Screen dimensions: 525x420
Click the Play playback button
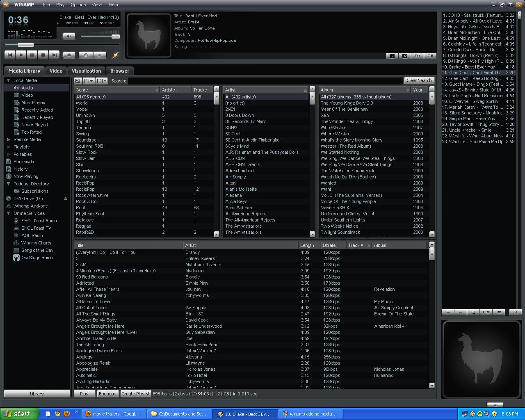[x=21, y=55]
